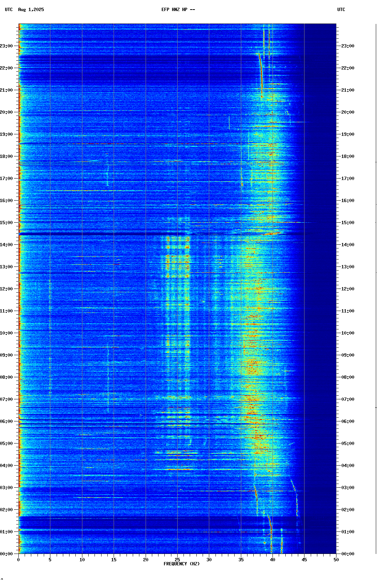Click the '40' frequency tick label

click(272, 560)
